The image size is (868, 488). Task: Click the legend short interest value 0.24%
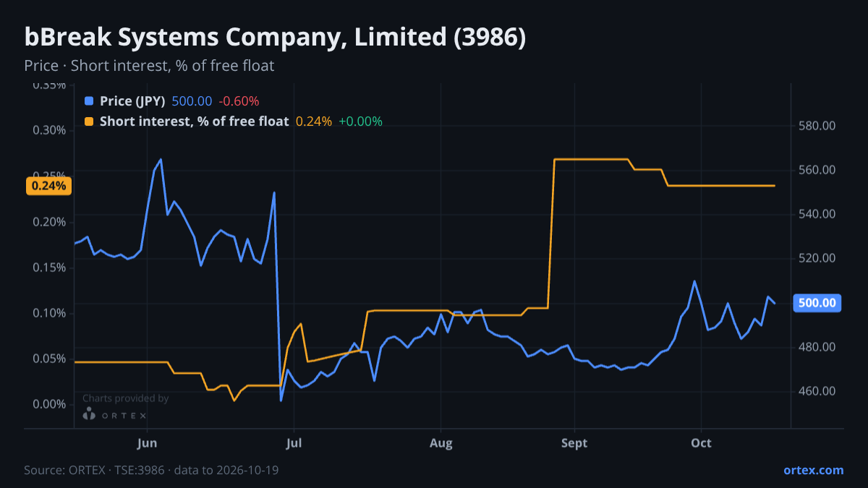(314, 121)
